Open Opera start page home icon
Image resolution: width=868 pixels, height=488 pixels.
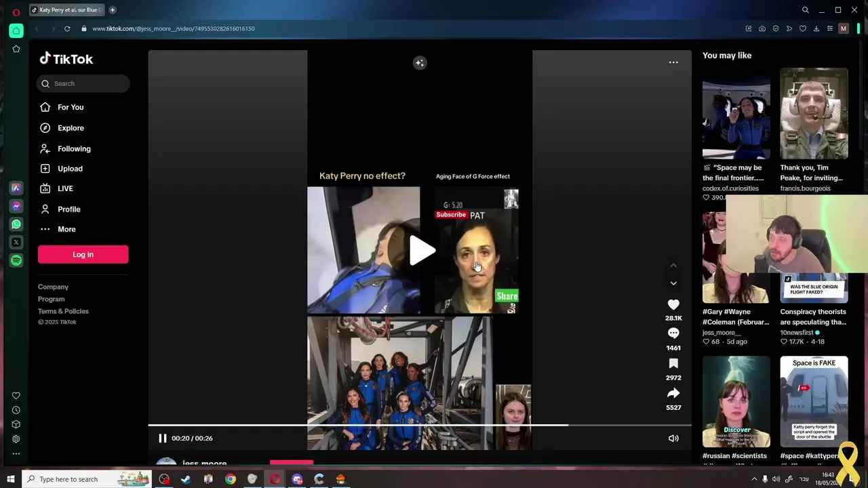16,30
